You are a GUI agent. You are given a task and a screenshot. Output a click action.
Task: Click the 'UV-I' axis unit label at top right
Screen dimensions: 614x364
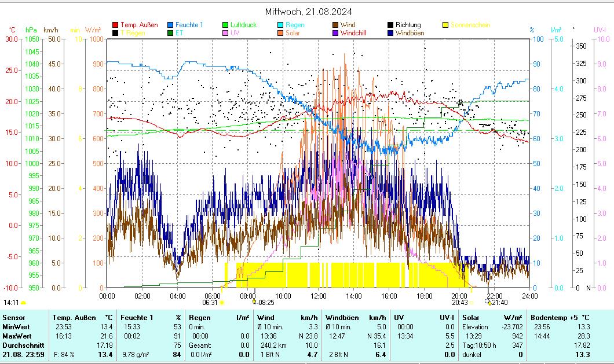pyautogui.click(x=600, y=30)
